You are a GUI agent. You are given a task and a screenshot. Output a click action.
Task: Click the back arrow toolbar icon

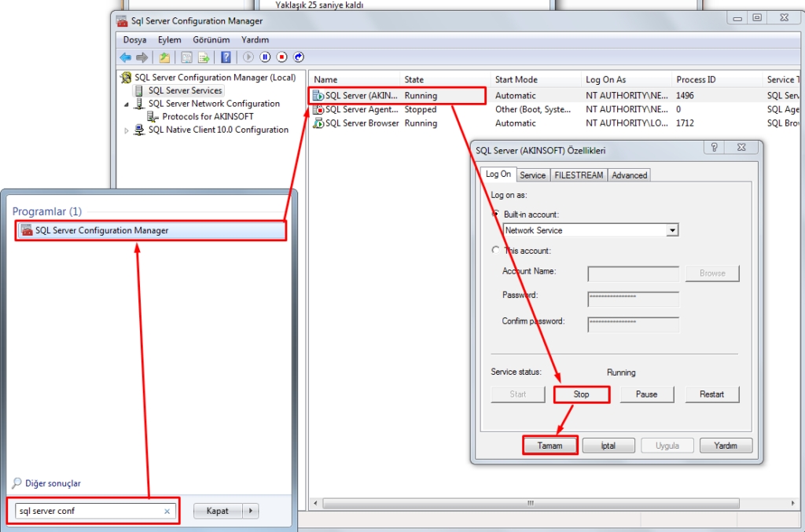pyautogui.click(x=125, y=57)
